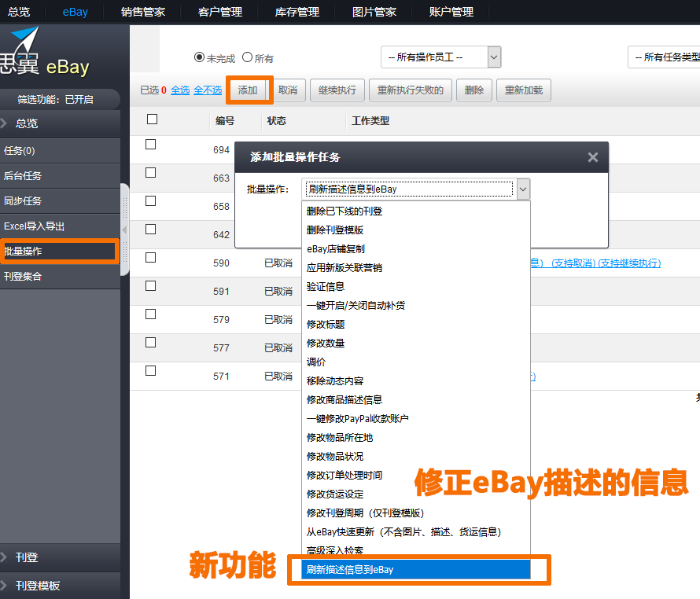Select the 所有 radio button
Screen dimensions: 700x599
click(247, 57)
